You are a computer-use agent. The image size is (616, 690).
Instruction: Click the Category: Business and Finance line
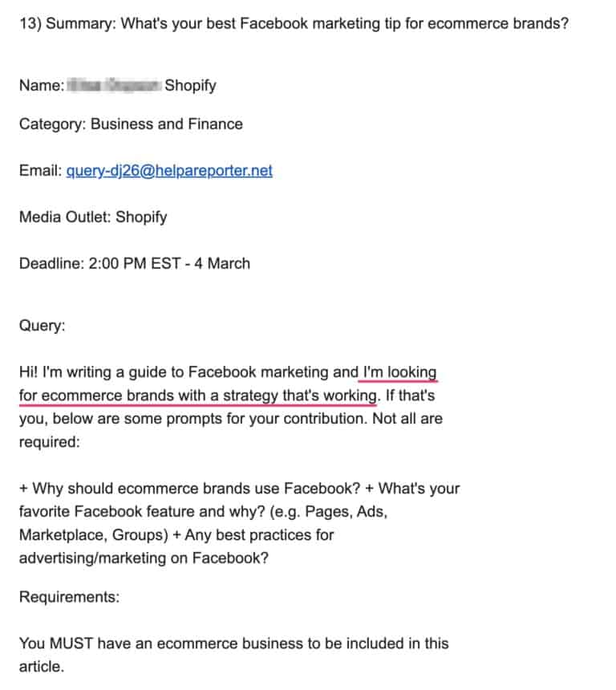tap(131, 124)
